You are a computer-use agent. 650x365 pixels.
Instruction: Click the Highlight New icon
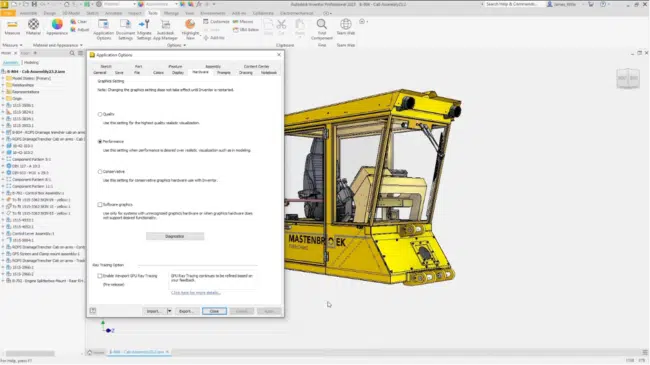(x=190, y=24)
